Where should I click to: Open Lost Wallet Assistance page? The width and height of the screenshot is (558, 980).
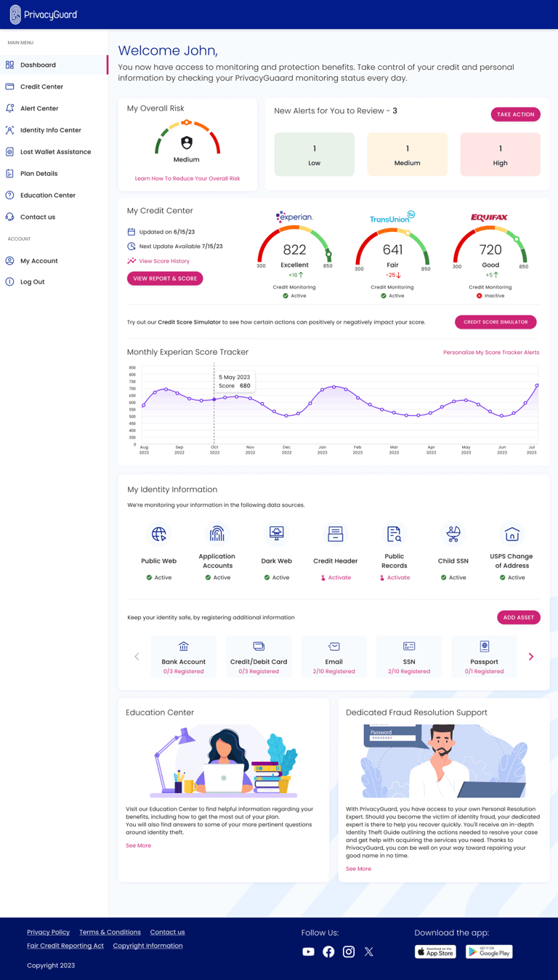pos(54,152)
